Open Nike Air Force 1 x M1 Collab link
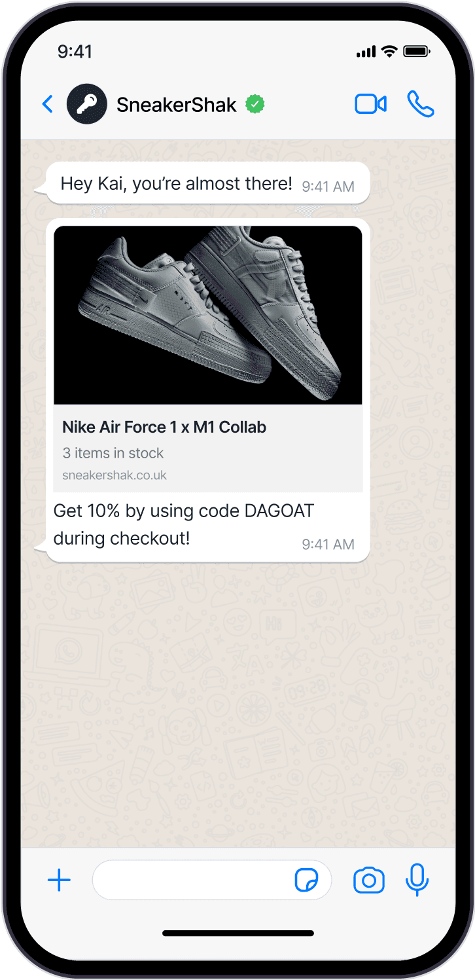 pos(164,427)
